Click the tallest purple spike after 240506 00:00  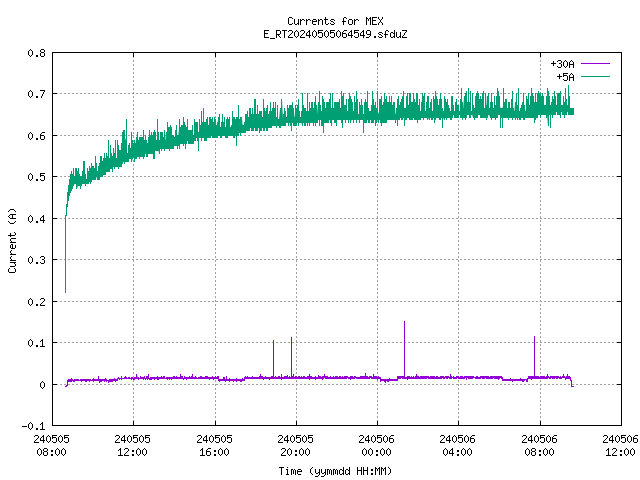click(x=404, y=347)
